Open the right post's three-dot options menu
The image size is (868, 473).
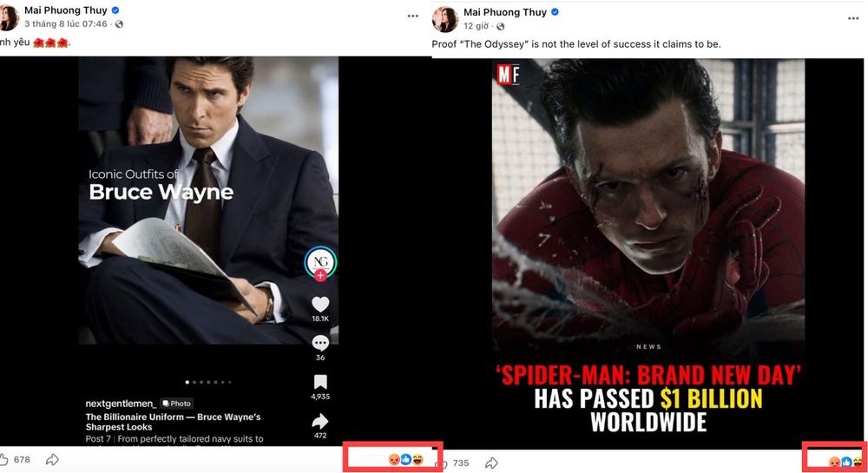pyautogui.click(x=853, y=18)
